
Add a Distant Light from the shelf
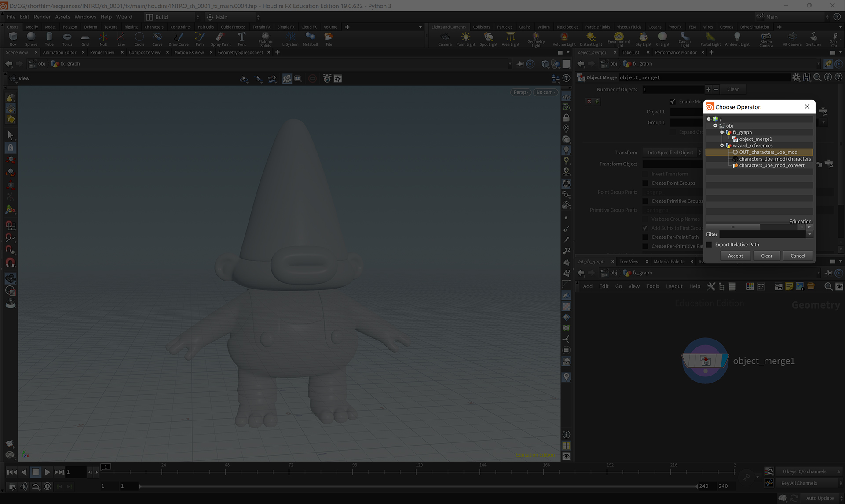point(591,39)
